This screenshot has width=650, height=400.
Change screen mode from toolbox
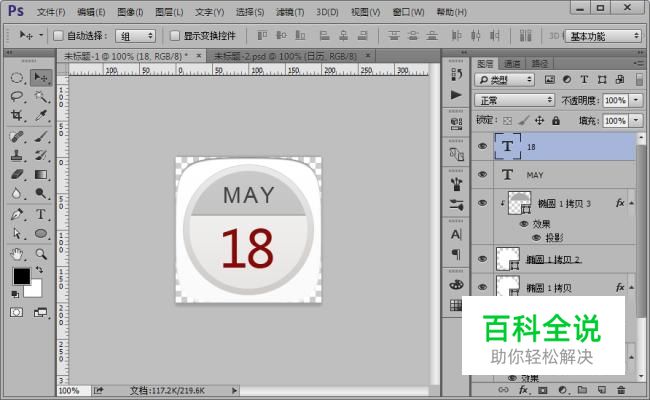[41, 313]
